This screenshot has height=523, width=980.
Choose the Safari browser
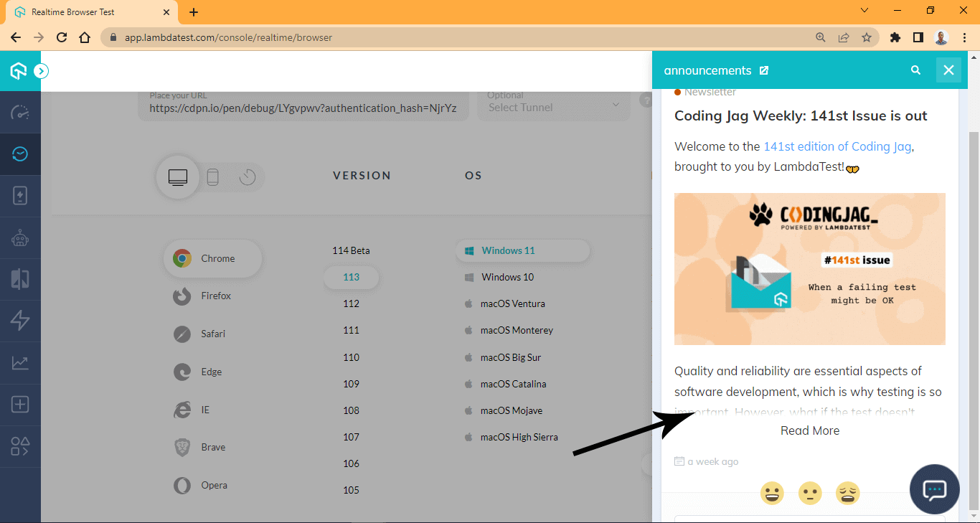click(x=199, y=334)
